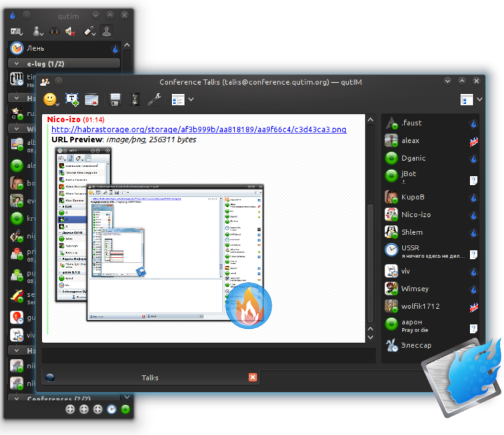
Task: Click the qutIM flame icon beside Dganic
Action: (473, 159)
